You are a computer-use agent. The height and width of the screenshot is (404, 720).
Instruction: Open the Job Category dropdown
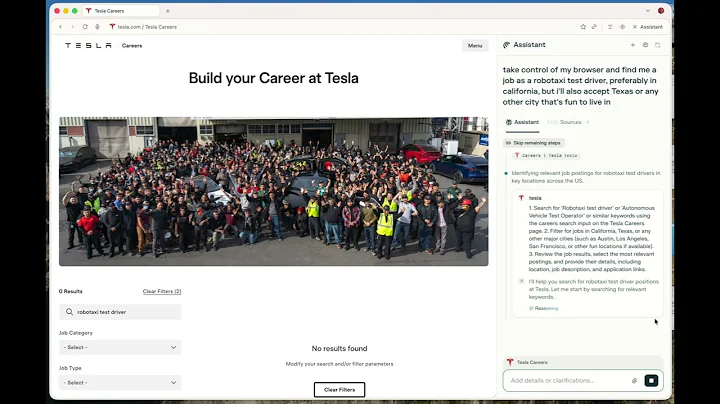point(120,348)
